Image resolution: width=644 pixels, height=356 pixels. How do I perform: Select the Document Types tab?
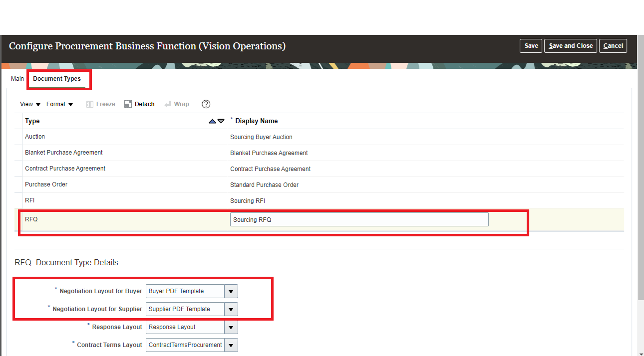tap(57, 79)
